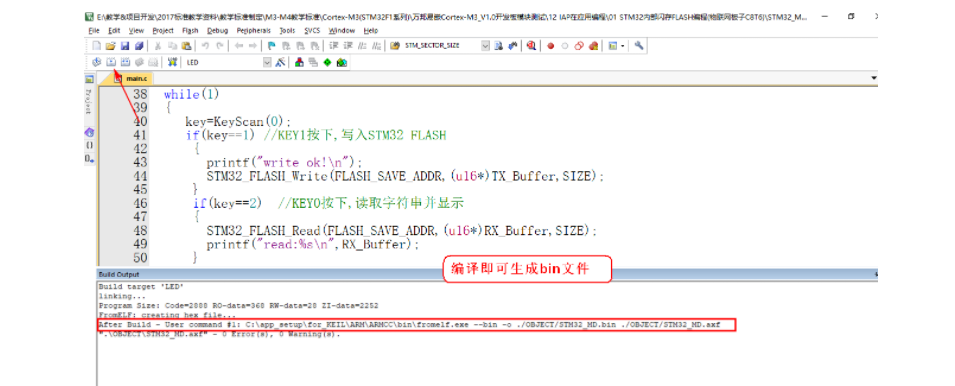955x386 pixels.
Task: Open Options for Target magic wand icon
Action: coord(281,62)
